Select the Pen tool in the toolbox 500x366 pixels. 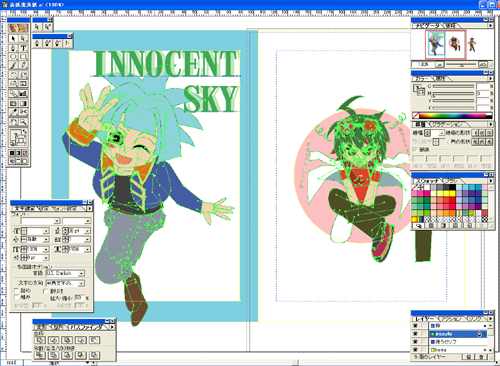(13, 48)
